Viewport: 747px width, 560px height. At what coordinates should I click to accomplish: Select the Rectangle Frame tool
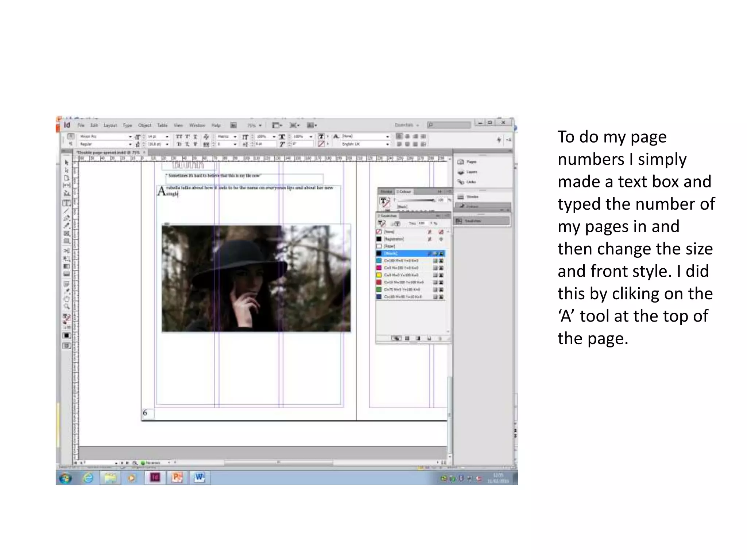click(x=66, y=233)
